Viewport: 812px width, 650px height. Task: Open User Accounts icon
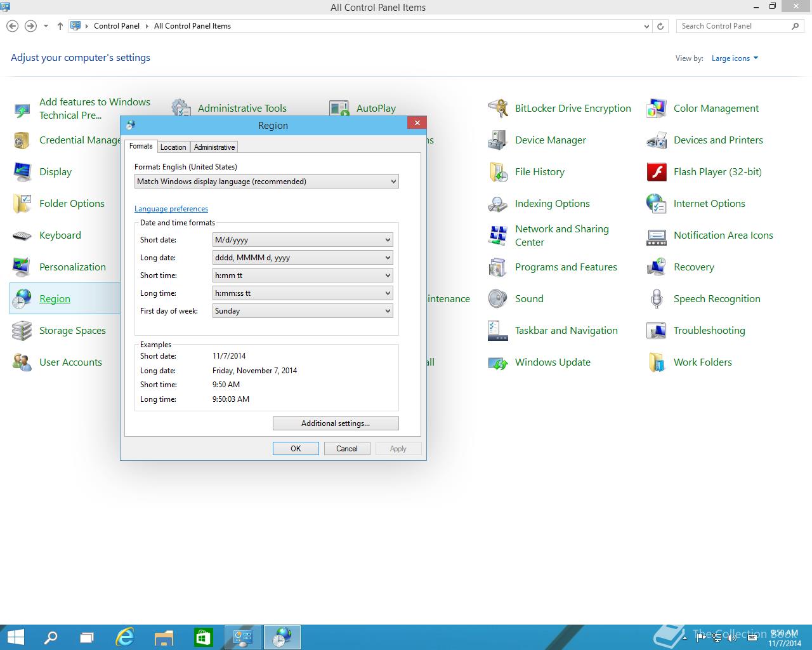point(22,362)
